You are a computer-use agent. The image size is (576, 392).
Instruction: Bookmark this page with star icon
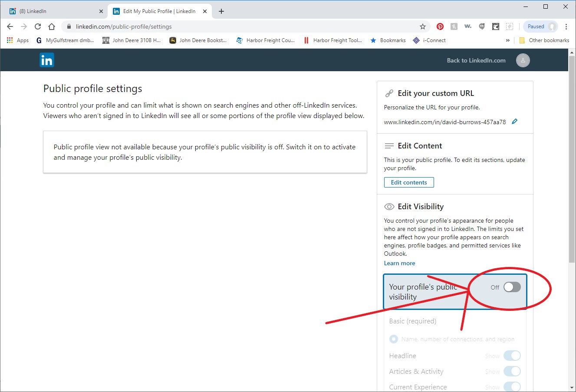(423, 26)
